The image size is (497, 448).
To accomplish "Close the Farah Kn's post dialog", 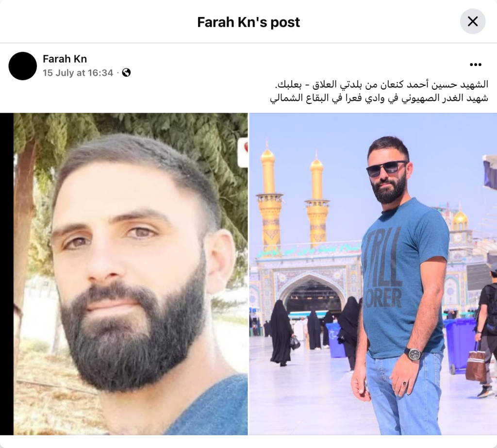I will coord(473,21).
